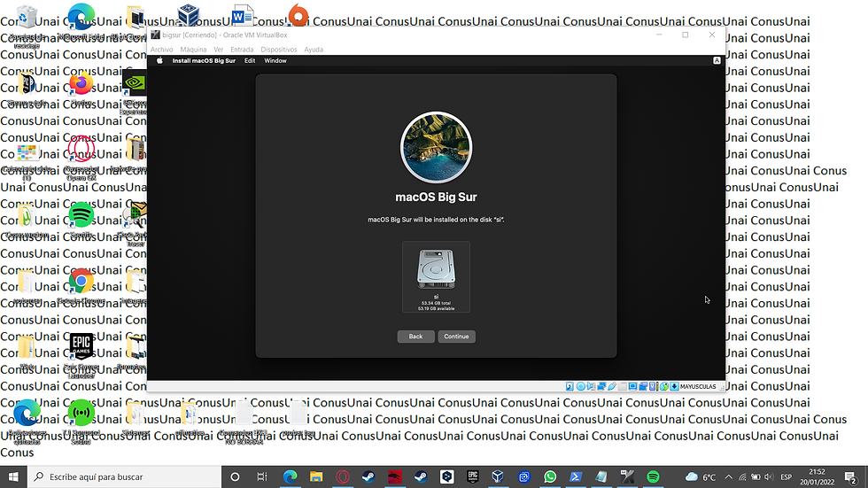Click the weather 6°C widget
The image size is (868, 488).
701,477
